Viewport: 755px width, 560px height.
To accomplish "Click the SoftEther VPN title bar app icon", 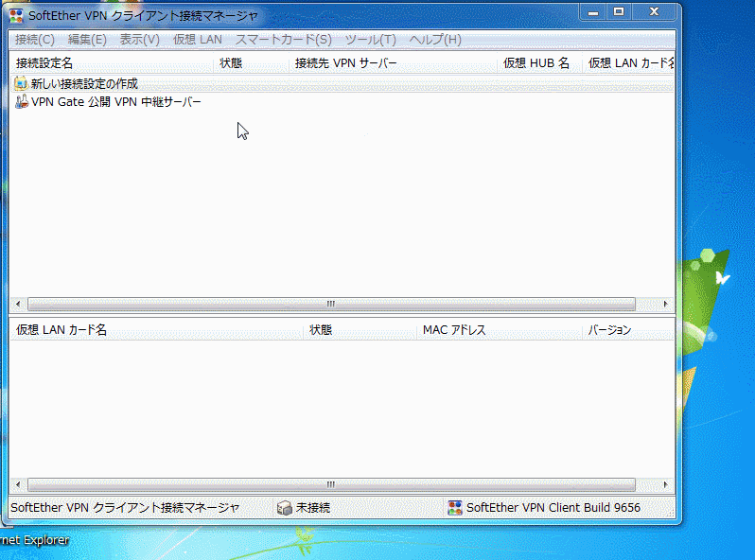I will (16, 16).
